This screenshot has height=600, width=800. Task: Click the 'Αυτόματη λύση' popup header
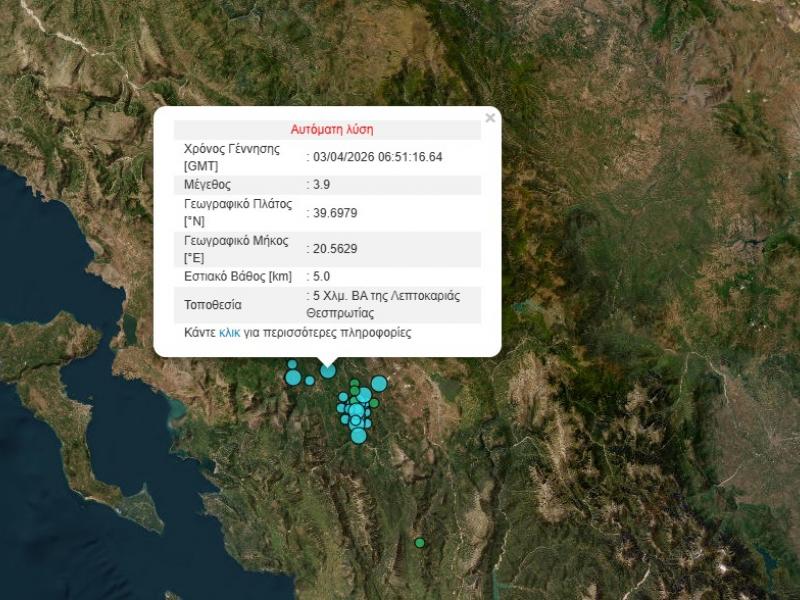tap(332, 130)
